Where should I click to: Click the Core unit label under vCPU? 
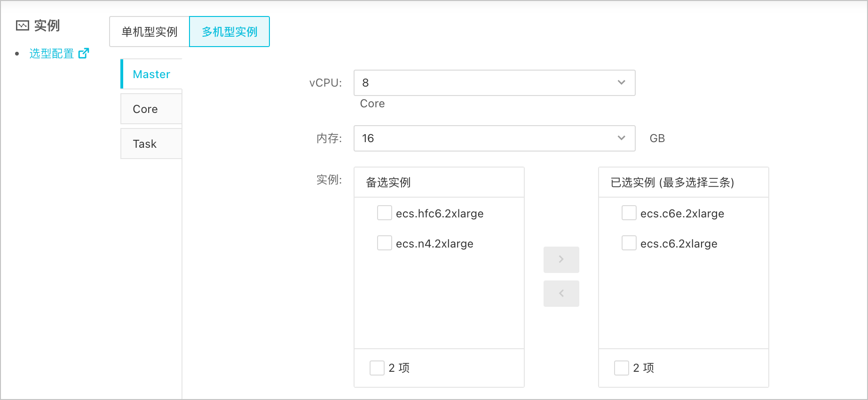point(372,104)
